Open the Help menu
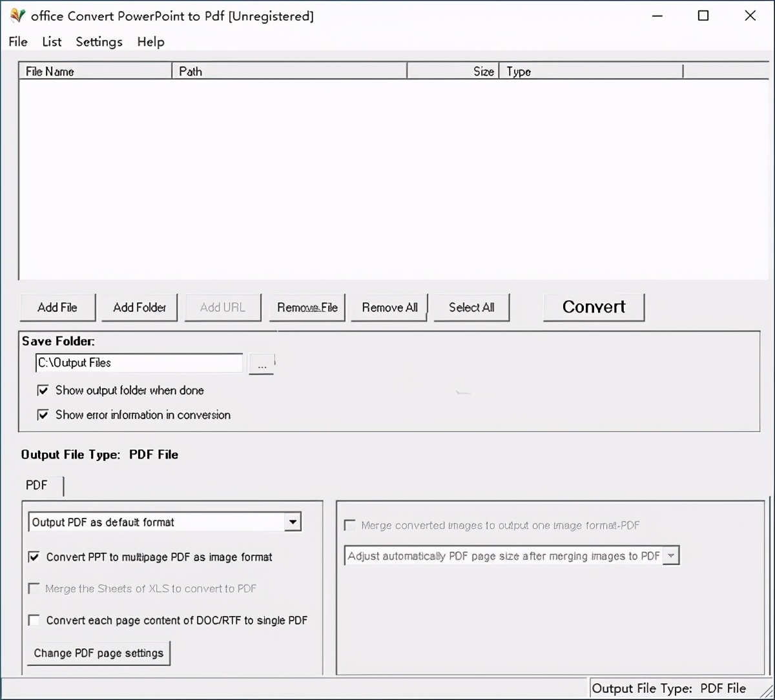The width and height of the screenshot is (775, 700). tap(150, 42)
